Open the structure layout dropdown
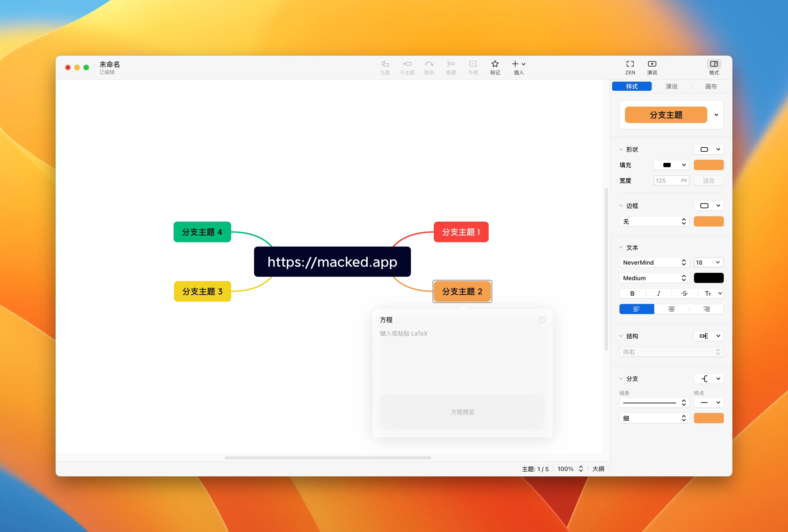788x532 pixels. pyautogui.click(x=709, y=336)
